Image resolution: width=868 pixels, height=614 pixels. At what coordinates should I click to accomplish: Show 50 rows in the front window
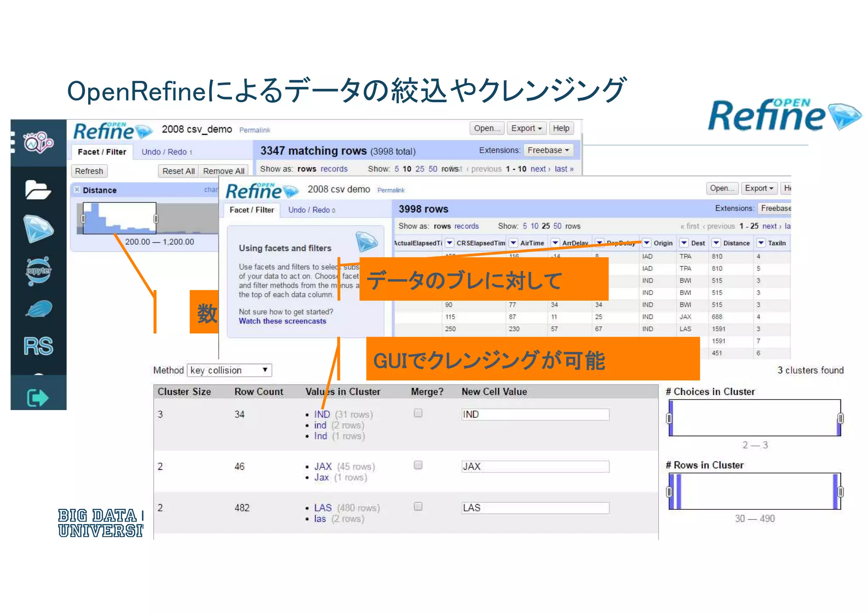pyautogui.click(x=557, y=226)
